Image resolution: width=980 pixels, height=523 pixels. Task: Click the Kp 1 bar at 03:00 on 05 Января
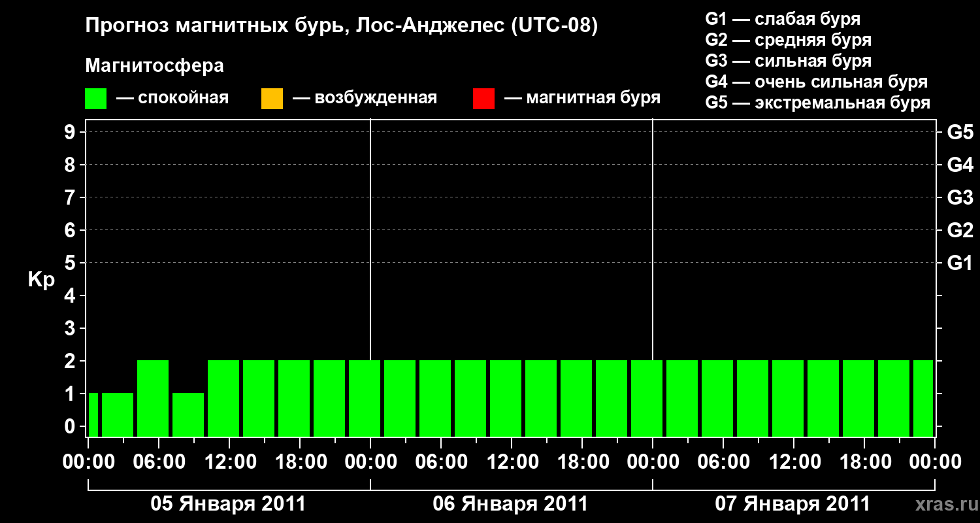tap(118, 414)
